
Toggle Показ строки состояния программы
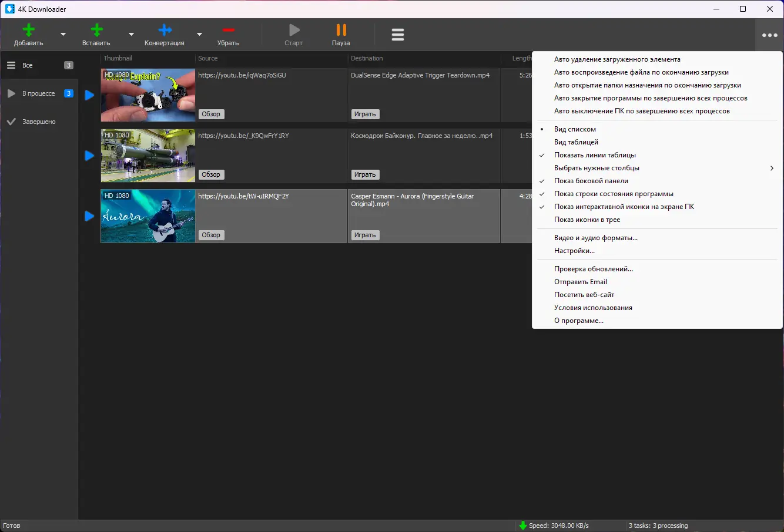pyautogui.click(x=657, y=194)
